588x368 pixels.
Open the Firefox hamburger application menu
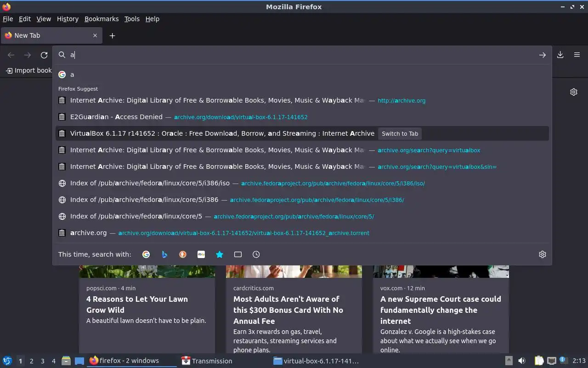coord(577,55)
